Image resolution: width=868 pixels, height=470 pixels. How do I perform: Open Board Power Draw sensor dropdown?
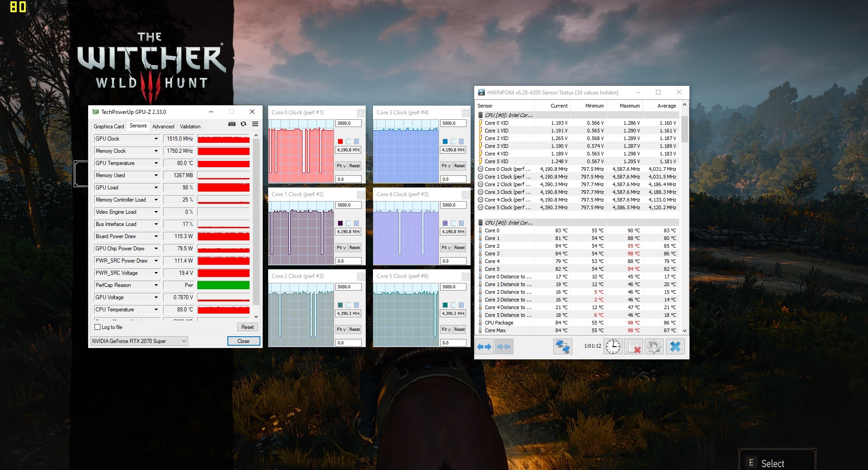[x=156, y=236]
